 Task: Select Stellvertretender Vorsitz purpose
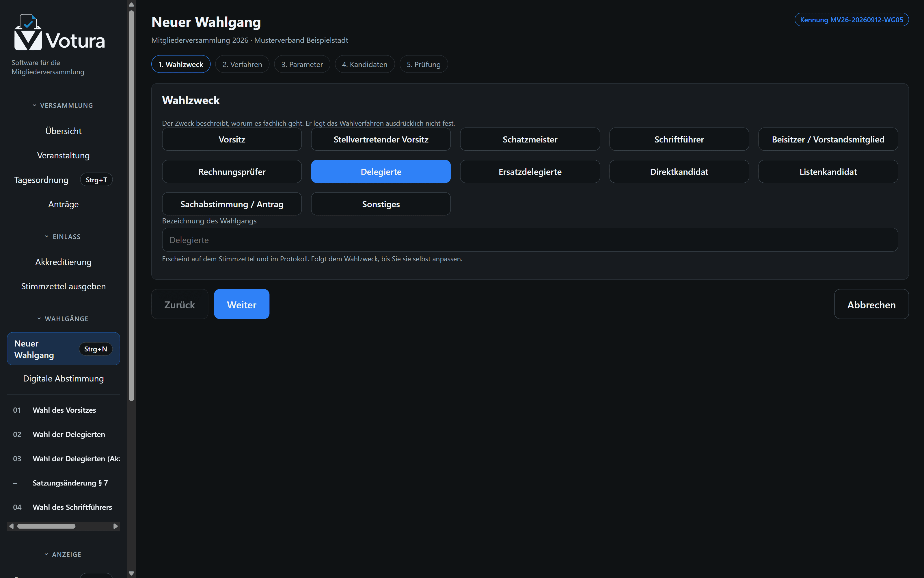point(381,140)
